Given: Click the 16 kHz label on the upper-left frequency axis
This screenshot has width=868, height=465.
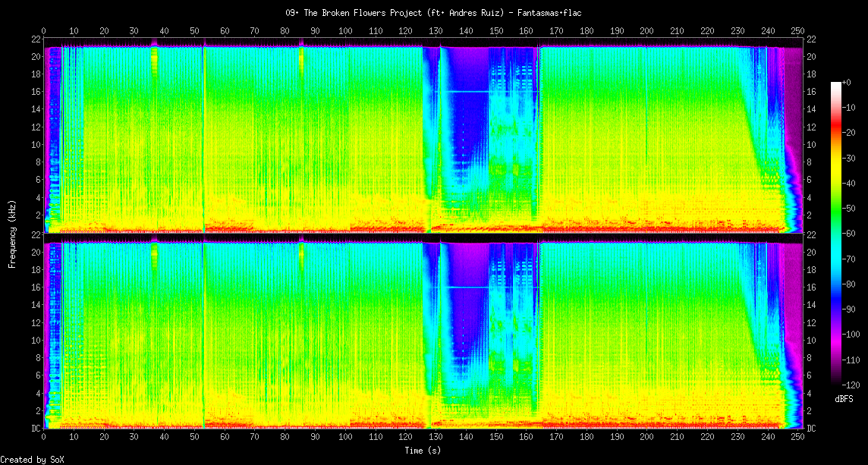Looking at the screenshot, I should 35,92.
